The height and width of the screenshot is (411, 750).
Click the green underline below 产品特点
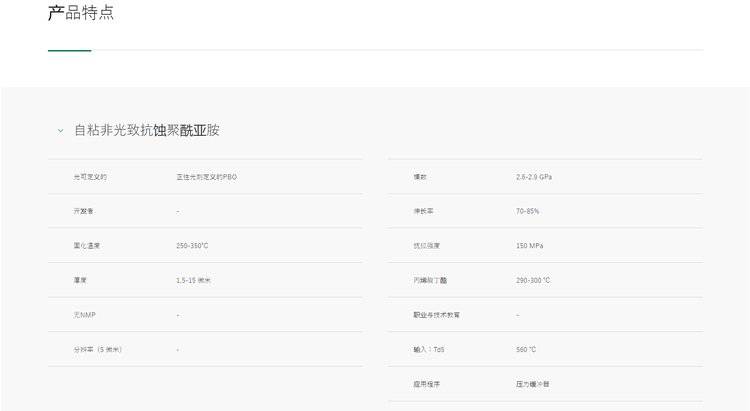[69, 50]
